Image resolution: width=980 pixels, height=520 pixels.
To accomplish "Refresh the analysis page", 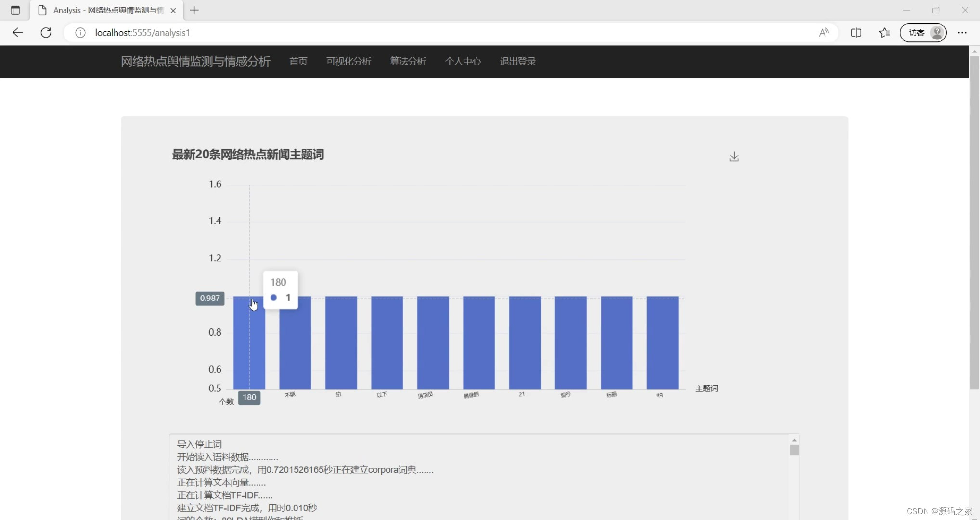I will point(46,33).
